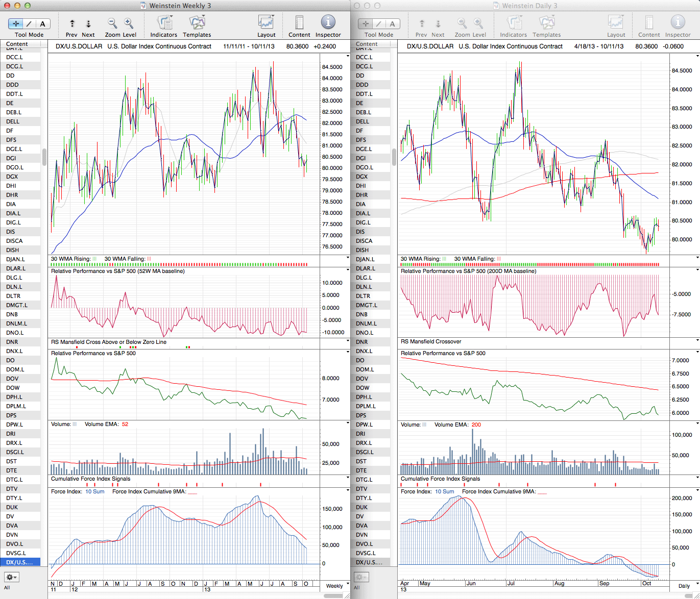Select DX/U.S. symbol in the Daily content list

[x=368, y=562]
